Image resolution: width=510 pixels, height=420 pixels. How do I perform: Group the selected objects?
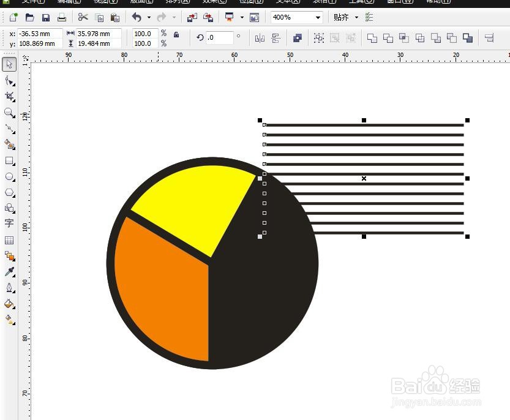point(319,38)
